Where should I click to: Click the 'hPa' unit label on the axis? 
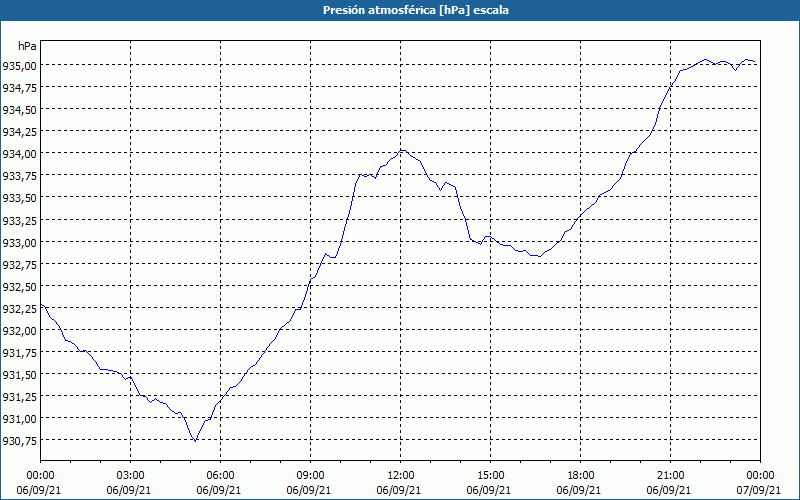(27, 46)
